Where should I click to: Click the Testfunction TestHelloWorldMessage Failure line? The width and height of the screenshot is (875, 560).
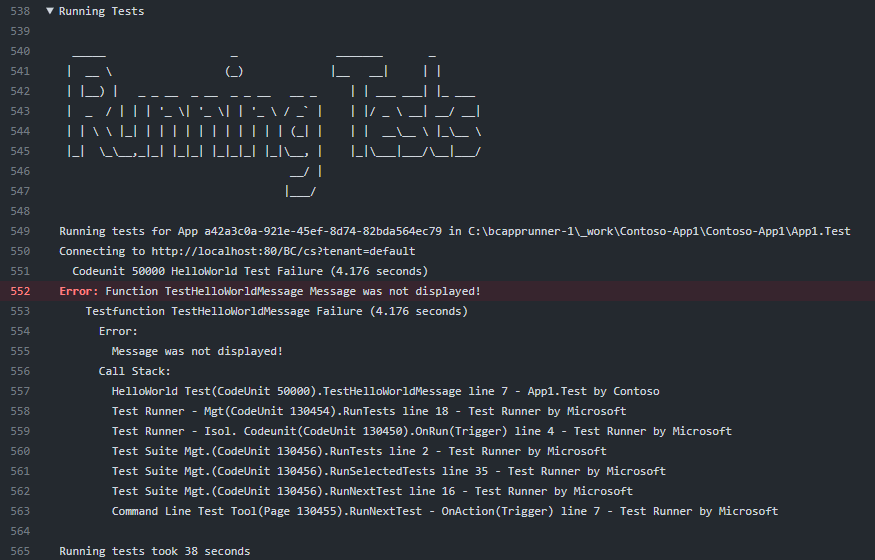coord(276,311)
